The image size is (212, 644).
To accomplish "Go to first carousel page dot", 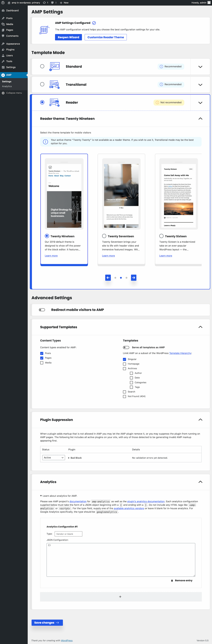I will (x=115, y=278).
